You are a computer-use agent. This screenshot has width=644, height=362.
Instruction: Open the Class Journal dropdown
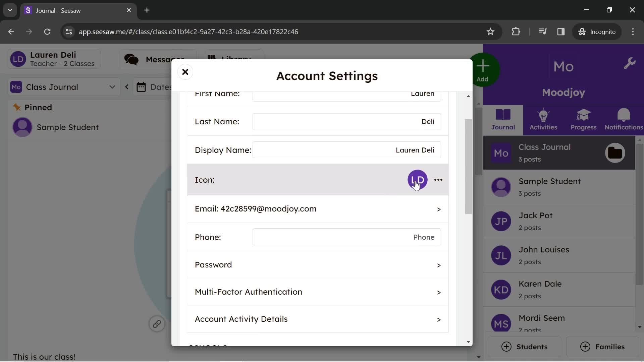[112, 86]
